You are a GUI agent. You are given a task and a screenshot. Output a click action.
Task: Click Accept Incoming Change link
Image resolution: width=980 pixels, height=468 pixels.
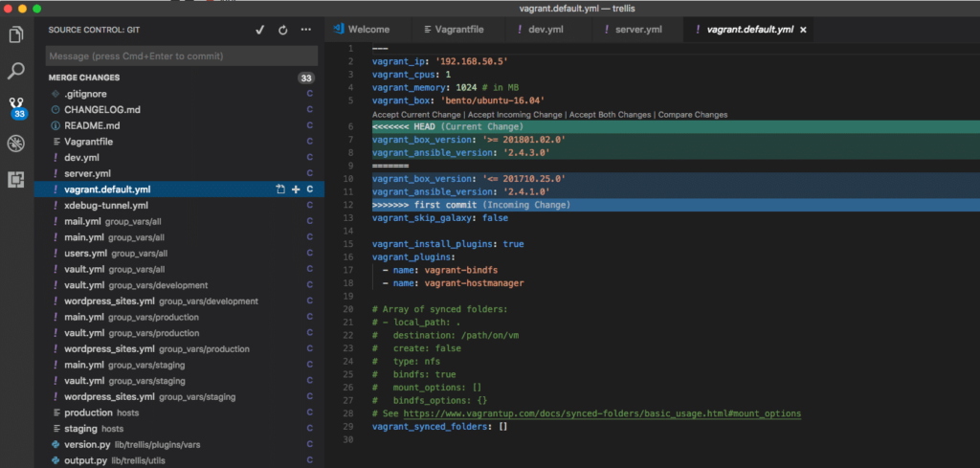(516, 115)
